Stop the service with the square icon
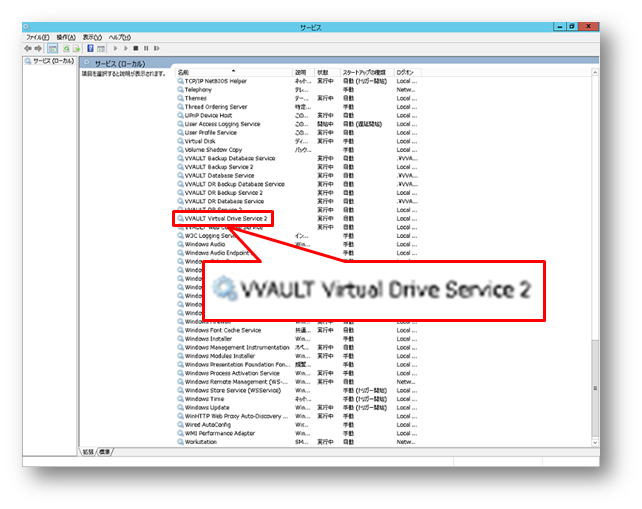Image resolution: width=642 pixels, height=509 pixels. (x=136, y=48)
